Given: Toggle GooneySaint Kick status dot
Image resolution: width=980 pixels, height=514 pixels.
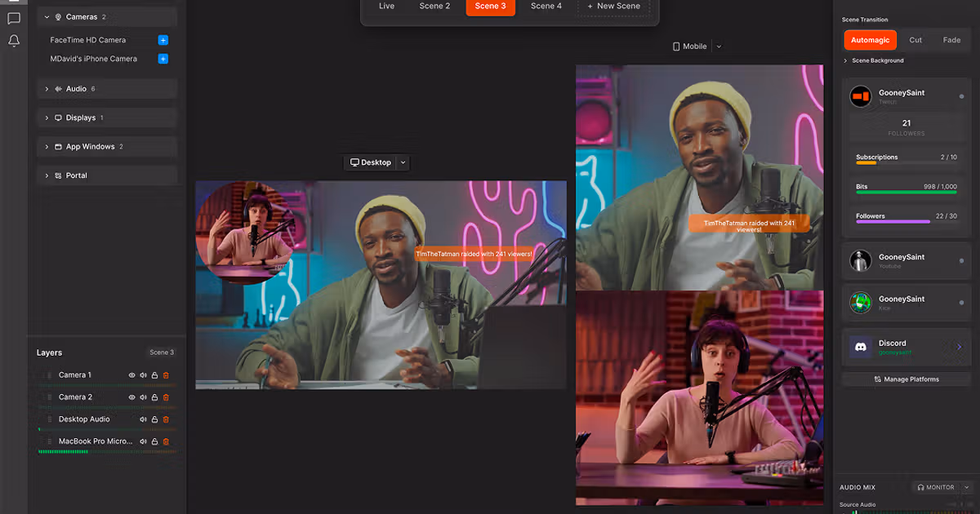Looking at the screenshot, I should point(961,303).
